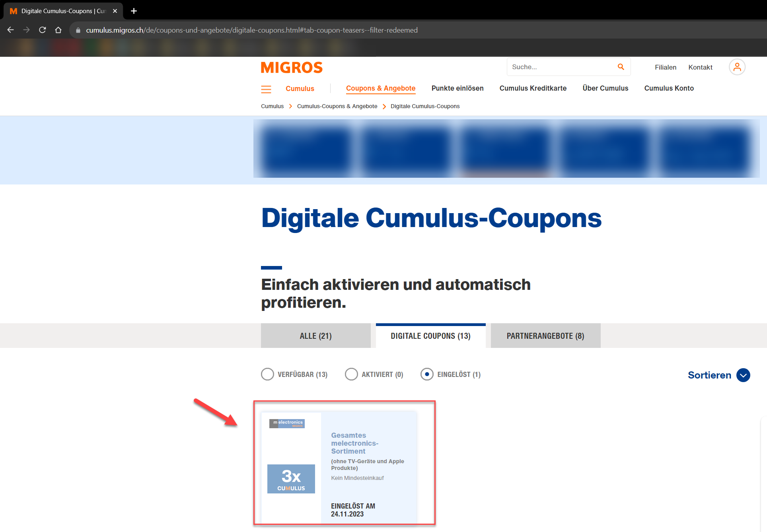Screen dimensions: 767x532
Task: Open the hamburger menu next to Cumulus
Action: tap(266, 89)
